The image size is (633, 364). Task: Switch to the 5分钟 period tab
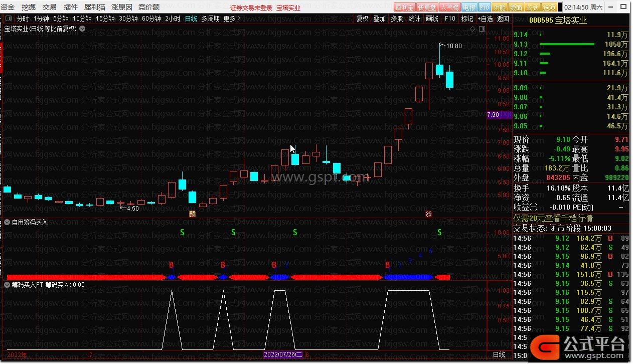[x=61, y=19]
